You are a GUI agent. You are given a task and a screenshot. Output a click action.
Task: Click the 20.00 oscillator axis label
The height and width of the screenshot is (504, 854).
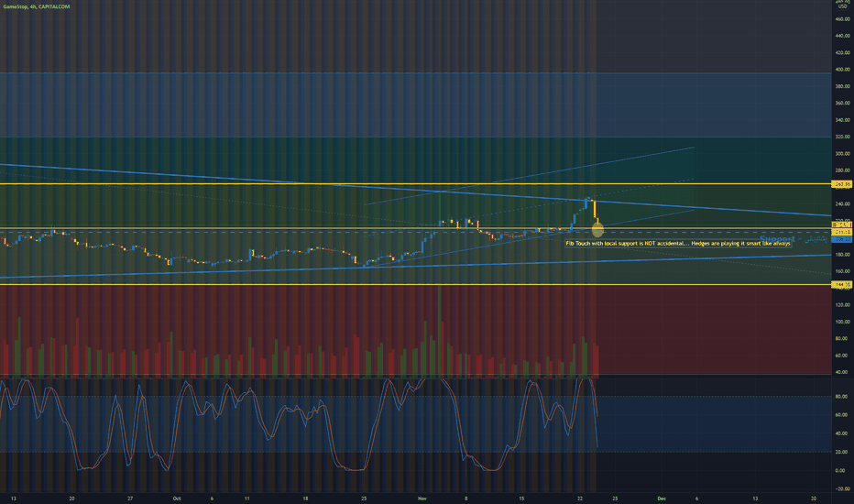841,452
